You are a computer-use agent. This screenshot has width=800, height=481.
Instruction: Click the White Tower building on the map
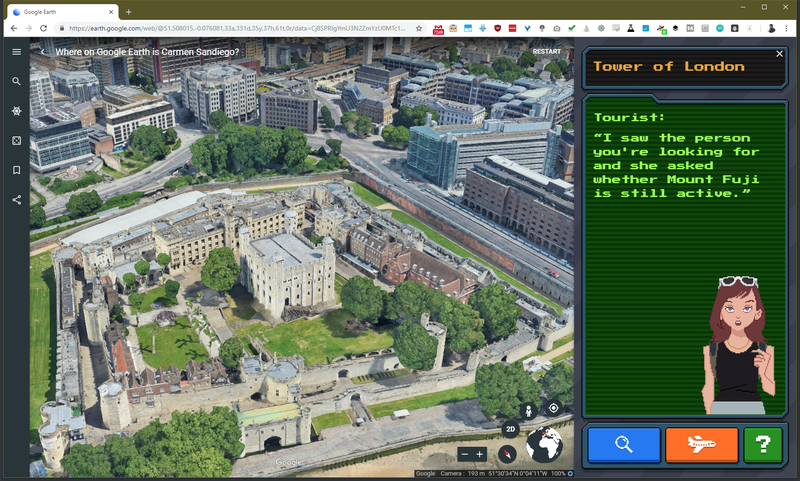coord(287,270)
